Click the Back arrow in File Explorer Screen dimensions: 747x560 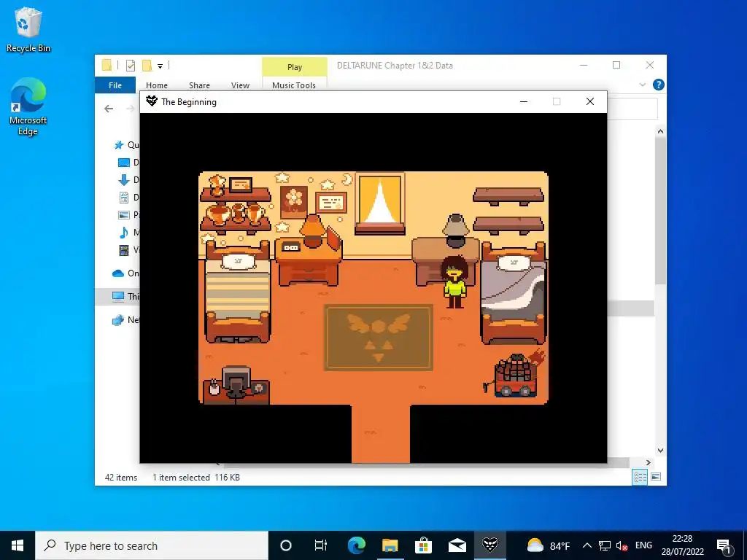(109, 109)
